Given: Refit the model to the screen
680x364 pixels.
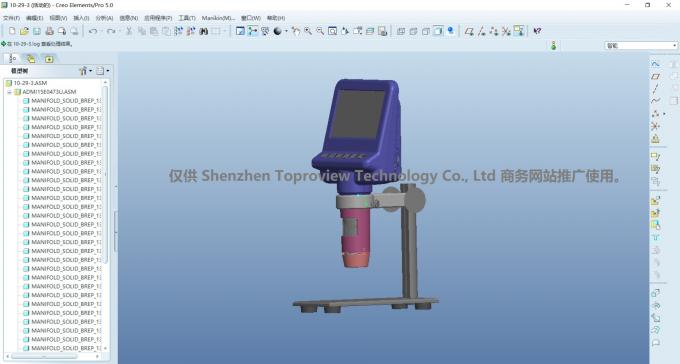Looking at the screenshot, I should coord(333,31).
